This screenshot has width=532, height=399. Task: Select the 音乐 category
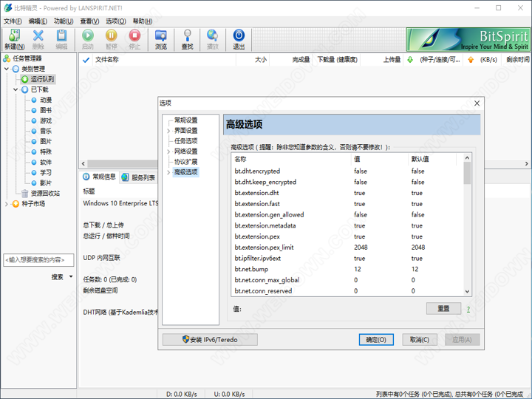pos(46,131)
